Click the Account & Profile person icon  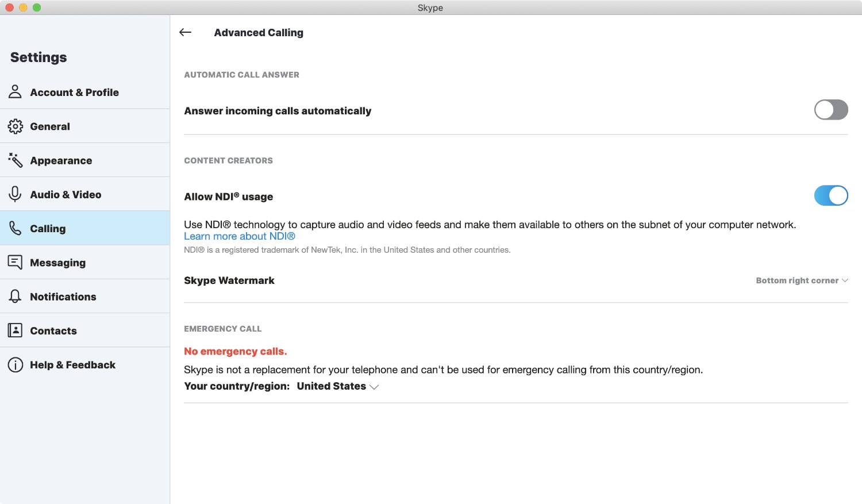[16, 92]
